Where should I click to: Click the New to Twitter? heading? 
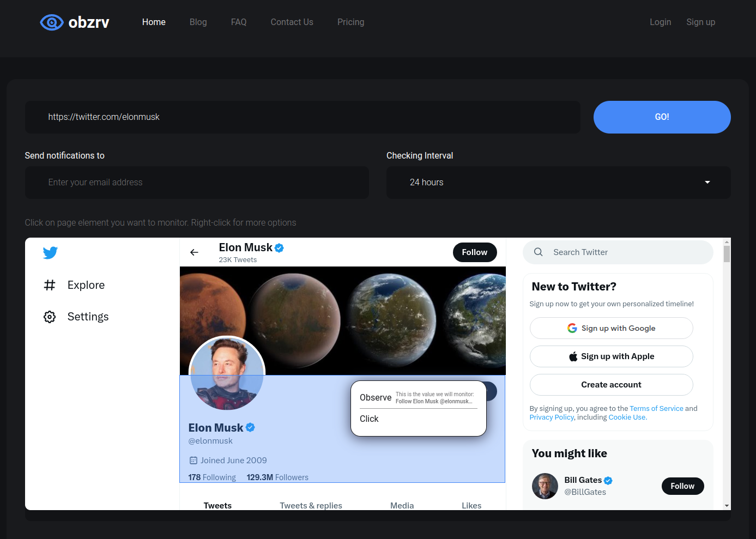[574, 287]
